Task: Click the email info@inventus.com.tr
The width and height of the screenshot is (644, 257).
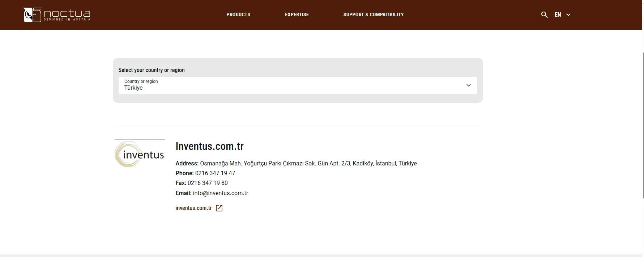Action: click(221, 193)
